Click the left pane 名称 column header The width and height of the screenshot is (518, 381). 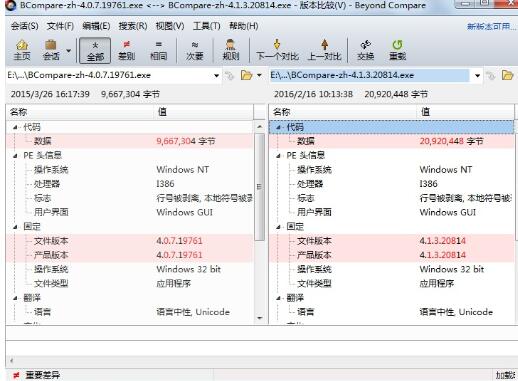(x=80, y=112)
